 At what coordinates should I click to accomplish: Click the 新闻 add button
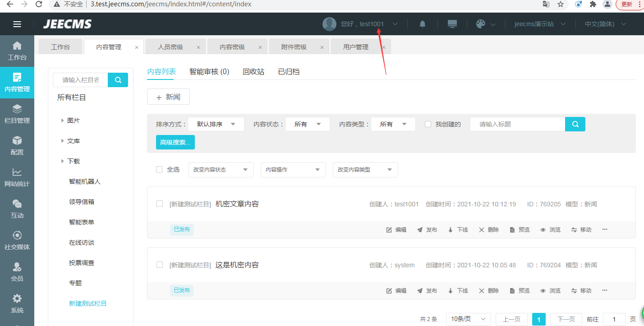coord(168,97)
